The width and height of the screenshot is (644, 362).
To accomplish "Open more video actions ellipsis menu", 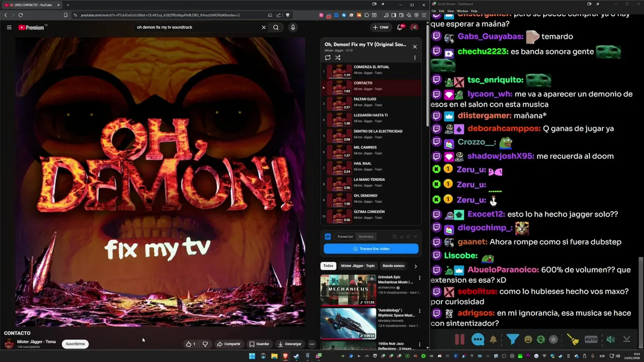I will pyautogui.click(x=312, y=344).
